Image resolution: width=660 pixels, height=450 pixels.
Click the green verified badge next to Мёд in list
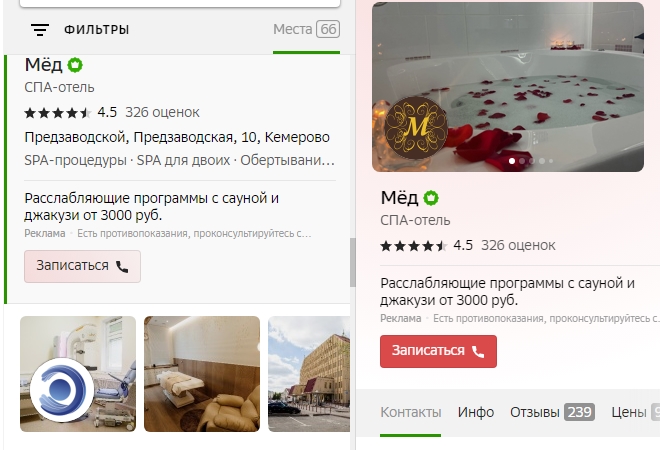coord(75,65)
